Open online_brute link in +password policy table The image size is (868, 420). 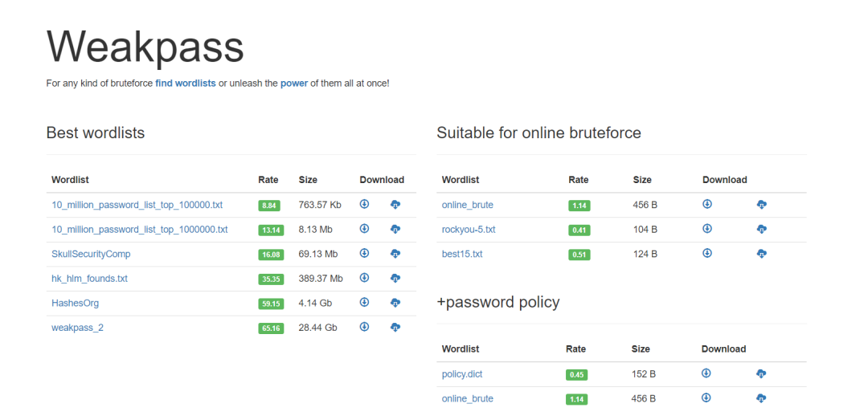467,398
